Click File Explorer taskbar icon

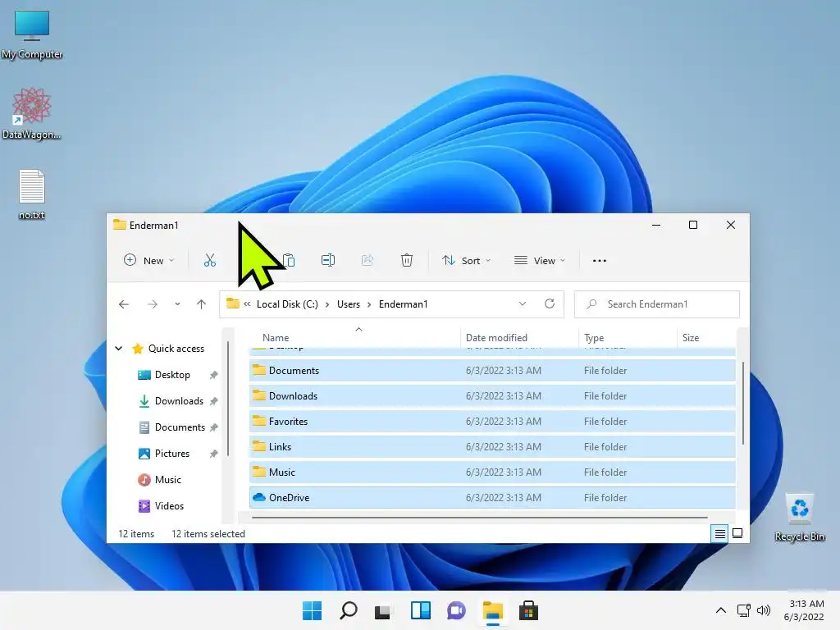492,610
